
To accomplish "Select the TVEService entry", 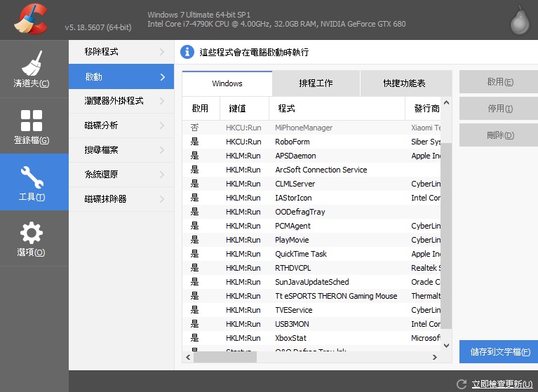I will 311,310.
